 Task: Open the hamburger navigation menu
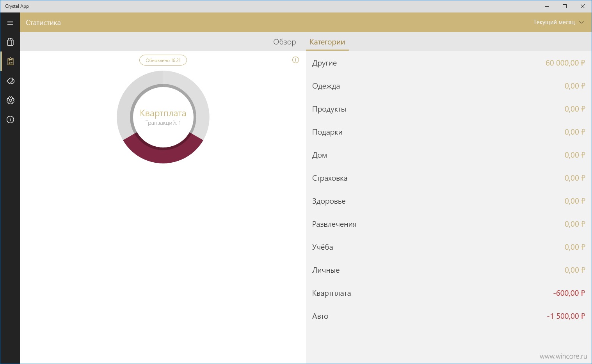point(10,23)
